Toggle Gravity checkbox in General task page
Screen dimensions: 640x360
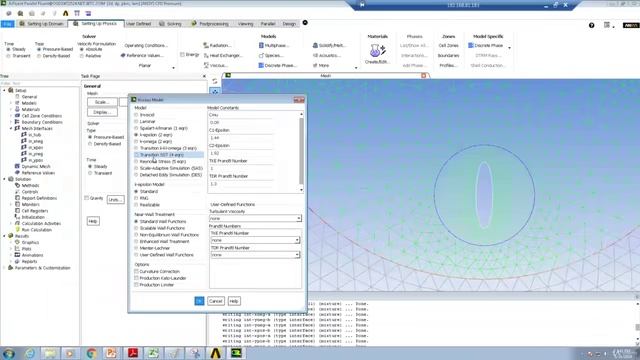click(86, 198)
